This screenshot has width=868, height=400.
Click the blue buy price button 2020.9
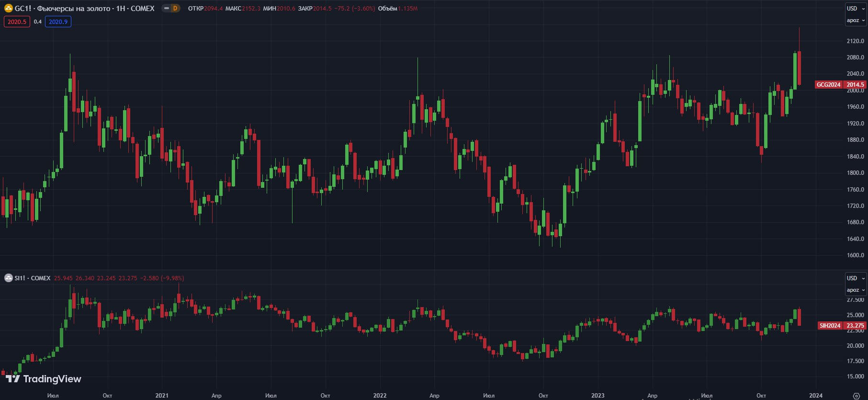coord(58,22)
